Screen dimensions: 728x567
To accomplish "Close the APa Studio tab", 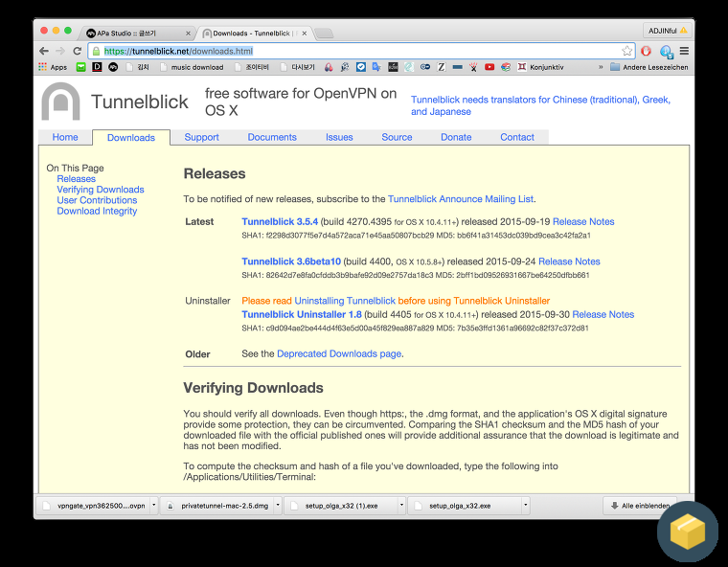I will 188,34.
